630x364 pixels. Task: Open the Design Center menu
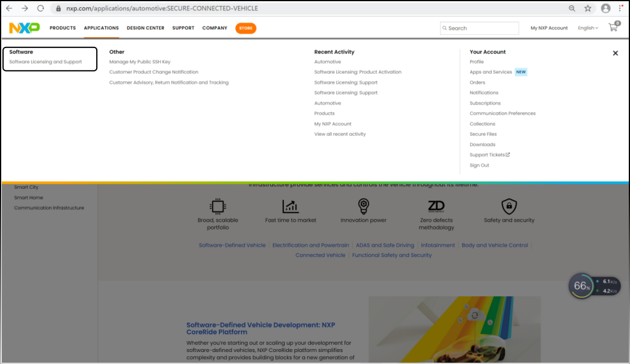[x=145, y=28]
